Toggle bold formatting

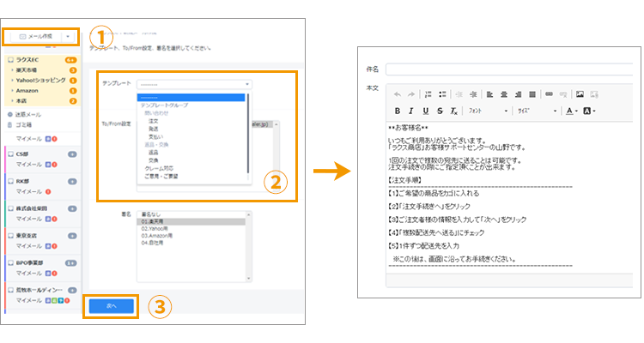398,111
